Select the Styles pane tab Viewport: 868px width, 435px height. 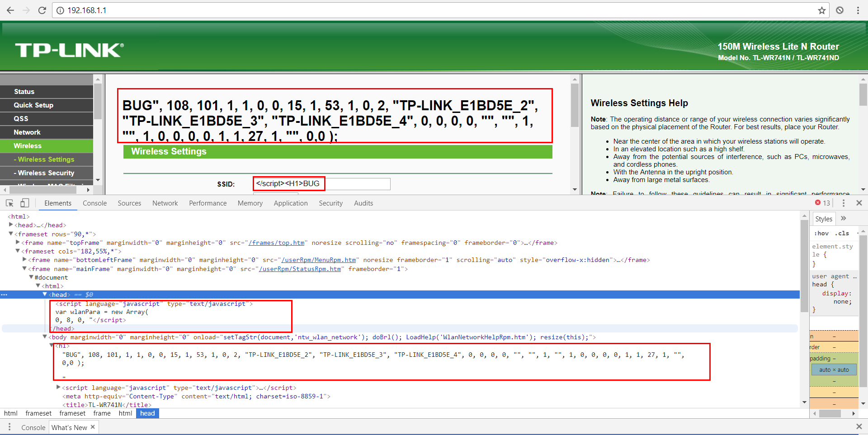coord(824,219)
